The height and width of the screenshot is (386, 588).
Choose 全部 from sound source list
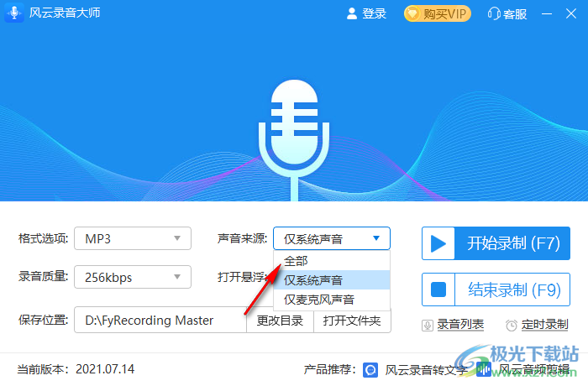[x=332, y=261]
